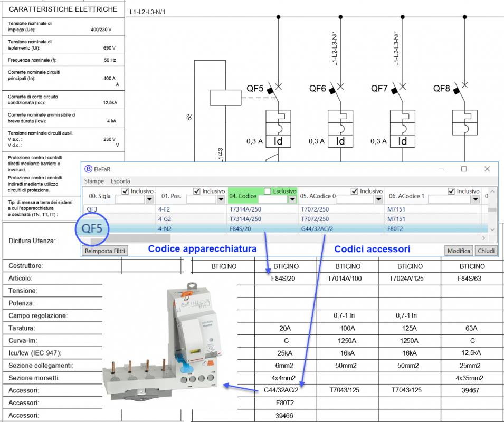Open the 00. Sigla filter dropdown arrow

[149, 199]
